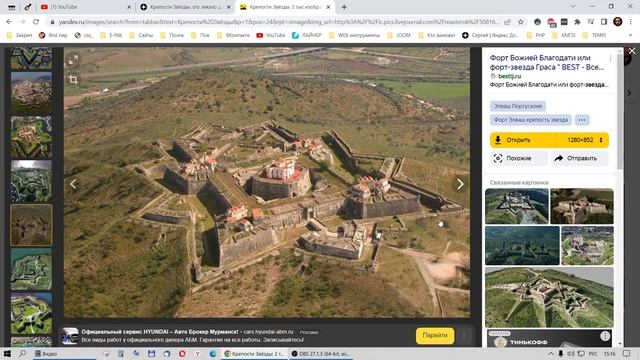Viewport: 640px width, 360px height.
Task: Open the tab search dropdown in the title bar
Action: [x=573, y=7]
